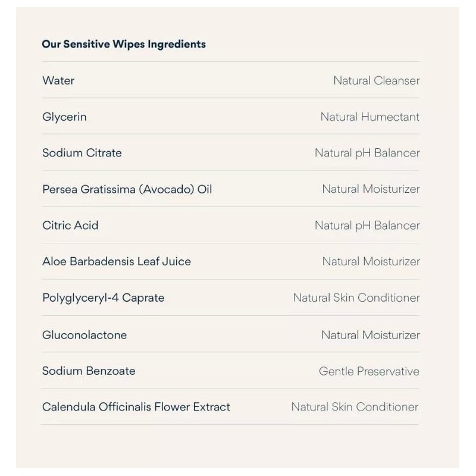Select the Gluconolactone ingredient name
This screenshot has width=476, height=476.
[84, 335]
